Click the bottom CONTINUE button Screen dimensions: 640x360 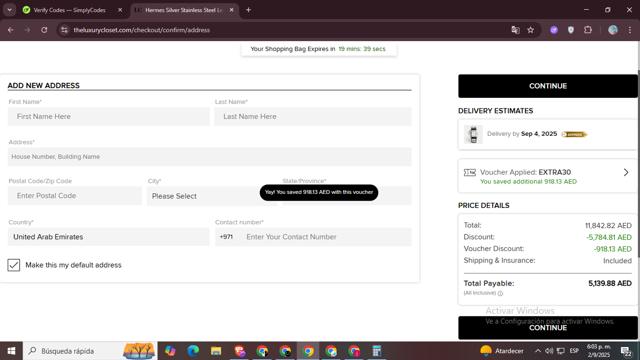548,328
